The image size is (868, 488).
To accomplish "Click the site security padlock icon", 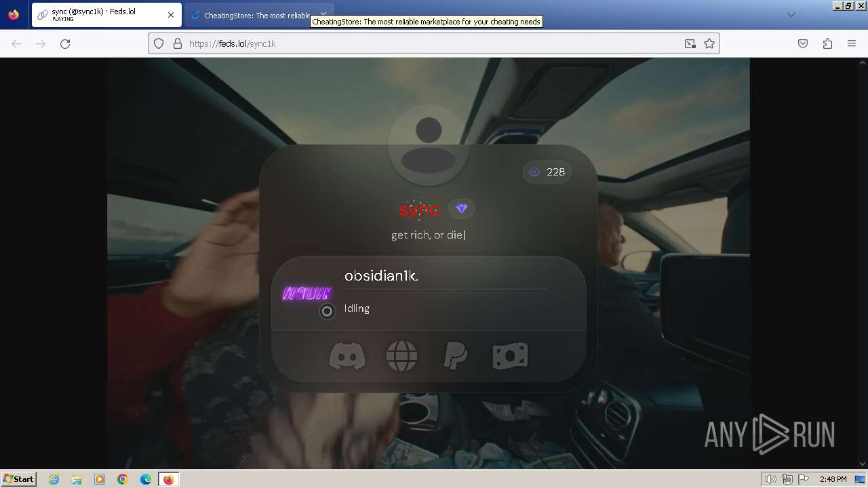I will [178, 43].
